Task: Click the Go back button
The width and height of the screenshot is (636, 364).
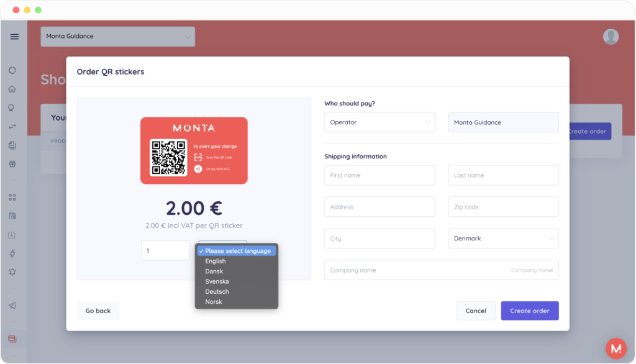Action: [98, 311]
